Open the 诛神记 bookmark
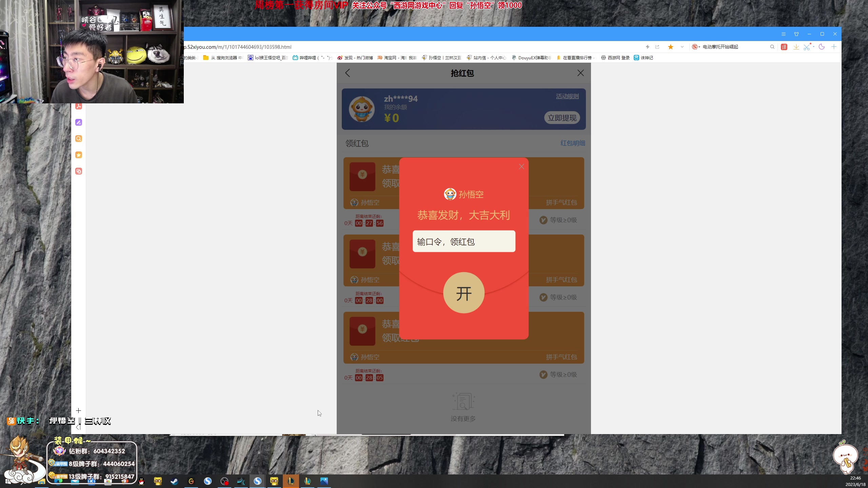868x488 pixels. [644, 58]
